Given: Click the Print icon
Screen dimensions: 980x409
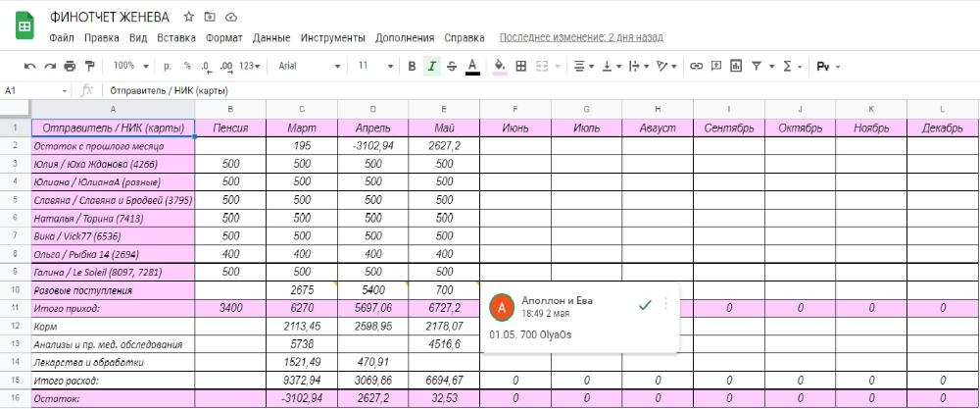Looking at the screenshot, I should [x=70, y=66].
